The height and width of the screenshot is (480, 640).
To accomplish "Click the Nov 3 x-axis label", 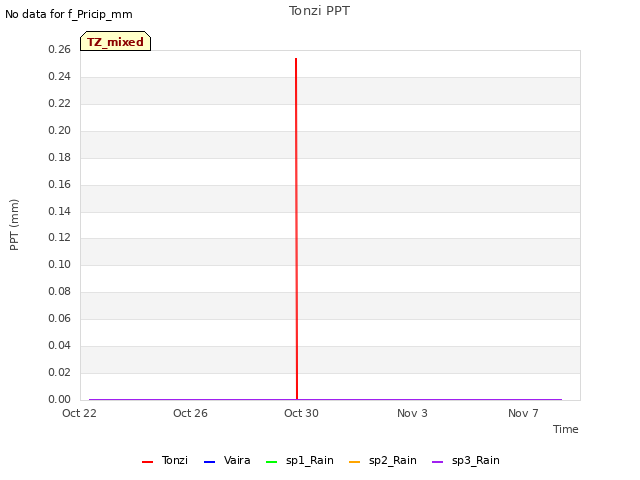I will coord(412,413).
